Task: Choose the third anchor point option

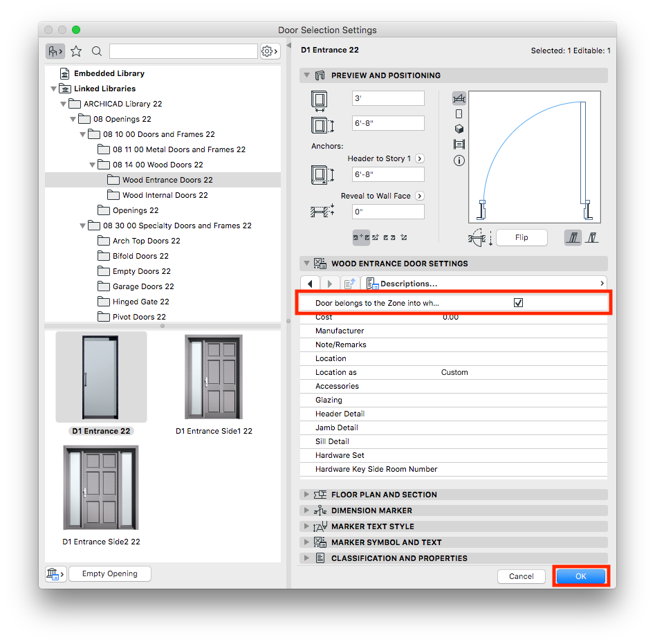Action: [389, 237]
